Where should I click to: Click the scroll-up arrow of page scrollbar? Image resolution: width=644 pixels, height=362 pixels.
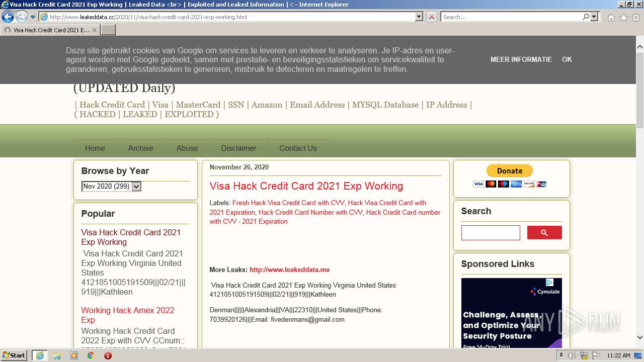click(x=640, y=47)
